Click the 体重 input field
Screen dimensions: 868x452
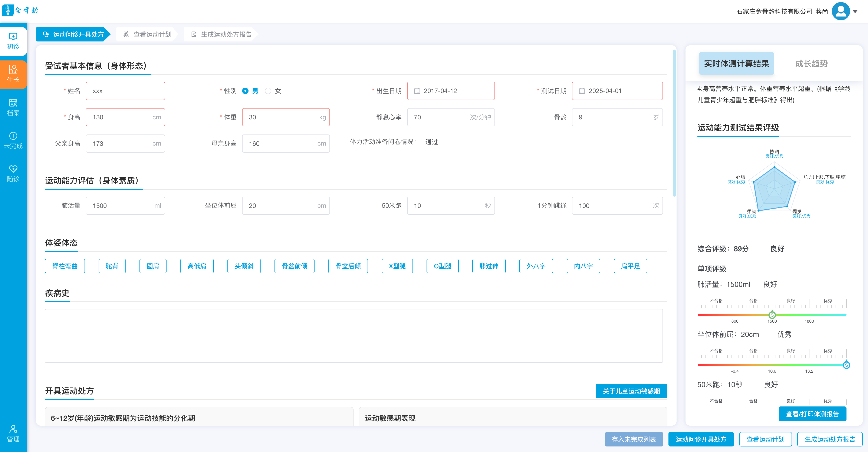[x=286, y=117]
